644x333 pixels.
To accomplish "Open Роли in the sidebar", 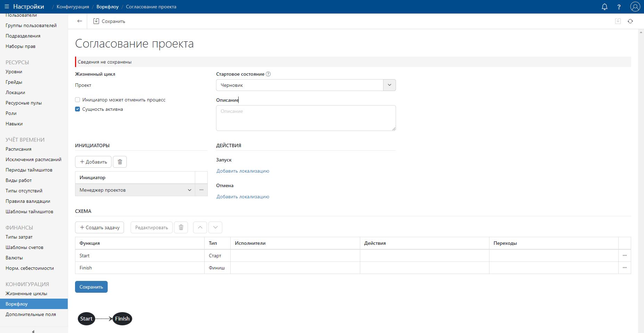I will tap(11, 113).
